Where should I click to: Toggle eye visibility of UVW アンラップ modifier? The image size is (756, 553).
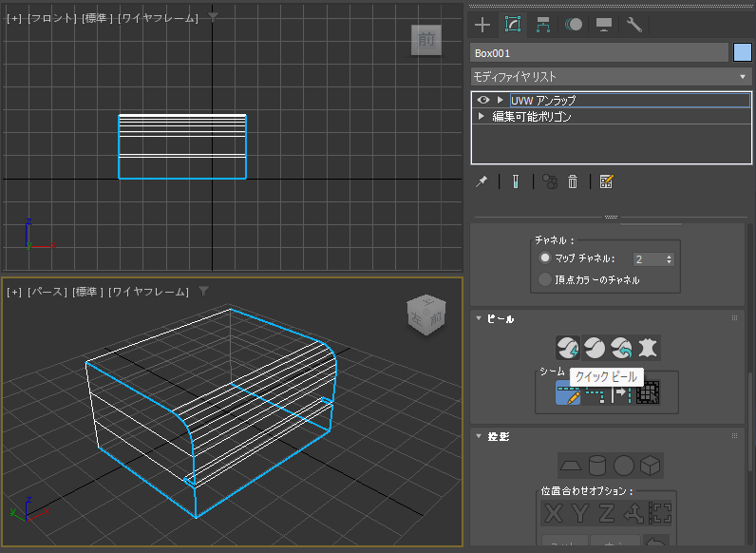click(x=483, y=100)
